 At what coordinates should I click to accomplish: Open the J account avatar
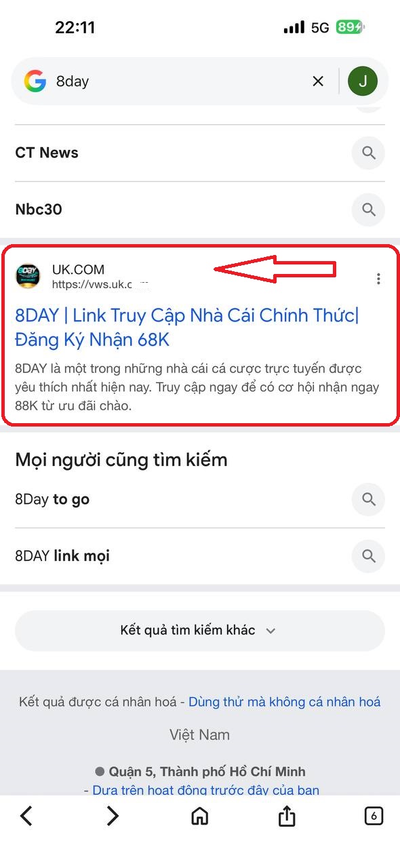pos(363,81)
